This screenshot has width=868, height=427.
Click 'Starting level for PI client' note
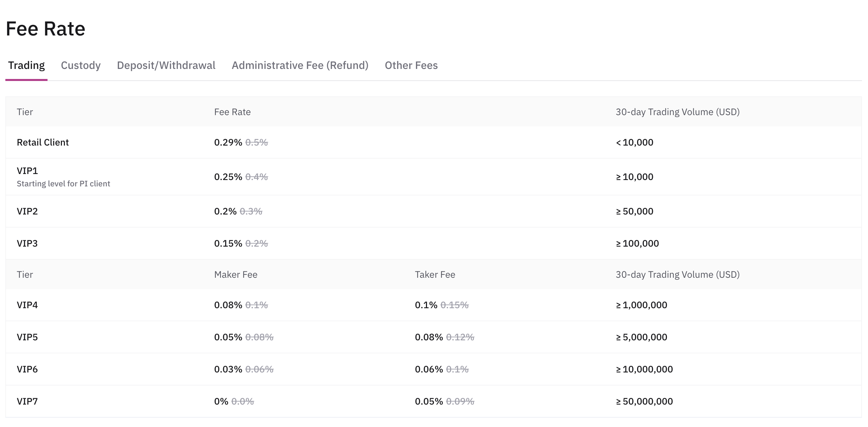click(63, 184)
